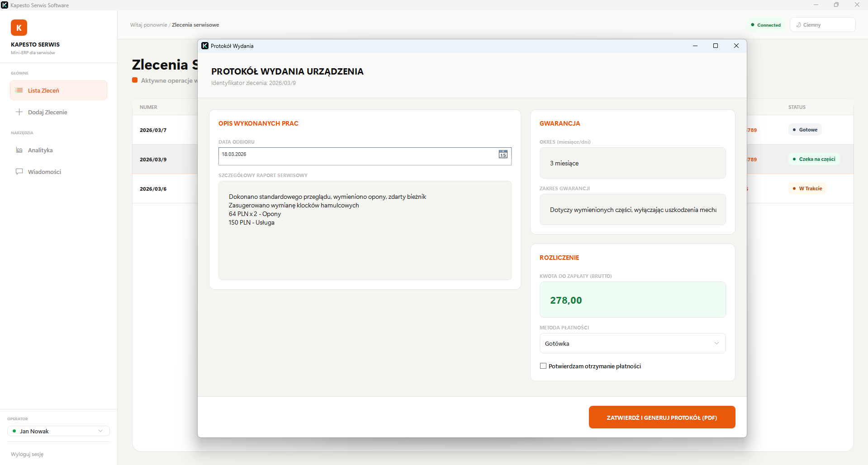Expand the Gotówka payment method dropdown
The height and width of the screenshot is (465, 868).
632,343
